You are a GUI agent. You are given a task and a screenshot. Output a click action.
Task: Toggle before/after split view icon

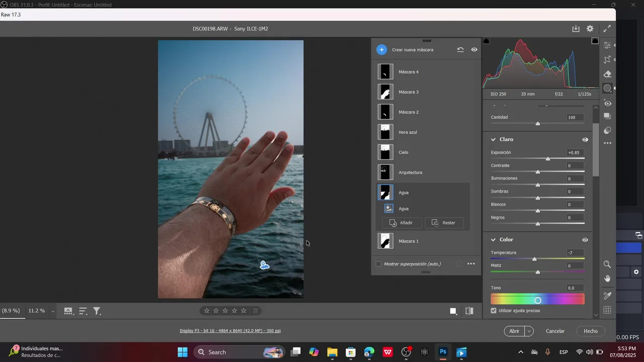[469, 311]
